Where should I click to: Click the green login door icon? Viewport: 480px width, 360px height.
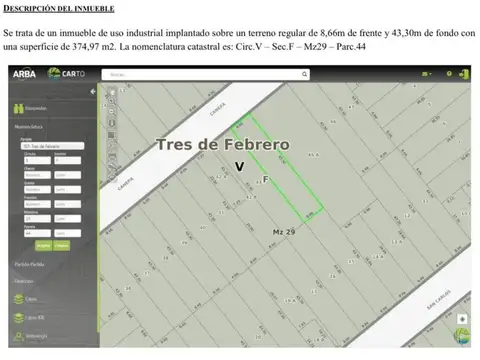(465, 74)
